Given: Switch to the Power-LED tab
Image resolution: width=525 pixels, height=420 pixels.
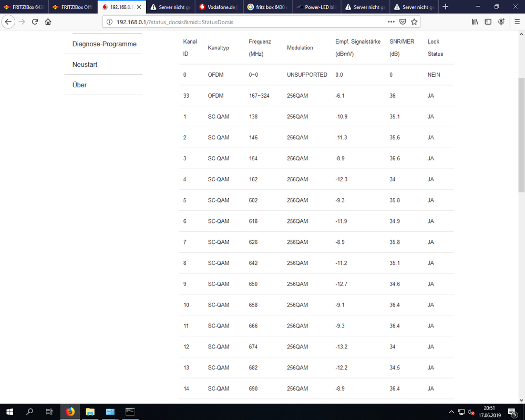Looking at the screenshot, I should click(x=316, y=7).
